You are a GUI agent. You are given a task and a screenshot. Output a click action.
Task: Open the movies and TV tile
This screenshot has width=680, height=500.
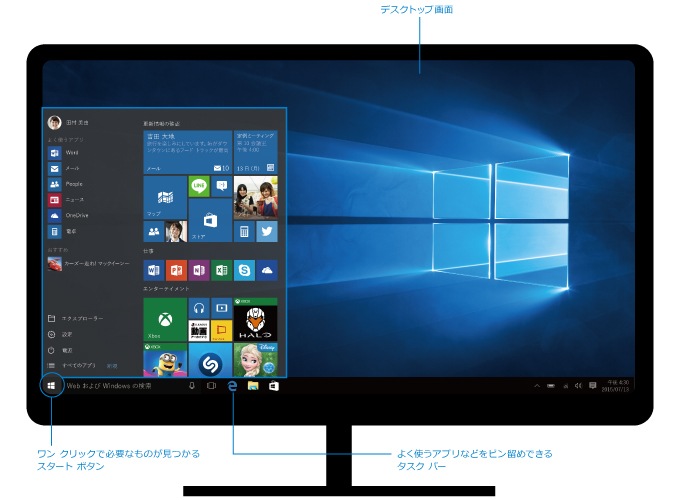[x=222, y=308]
